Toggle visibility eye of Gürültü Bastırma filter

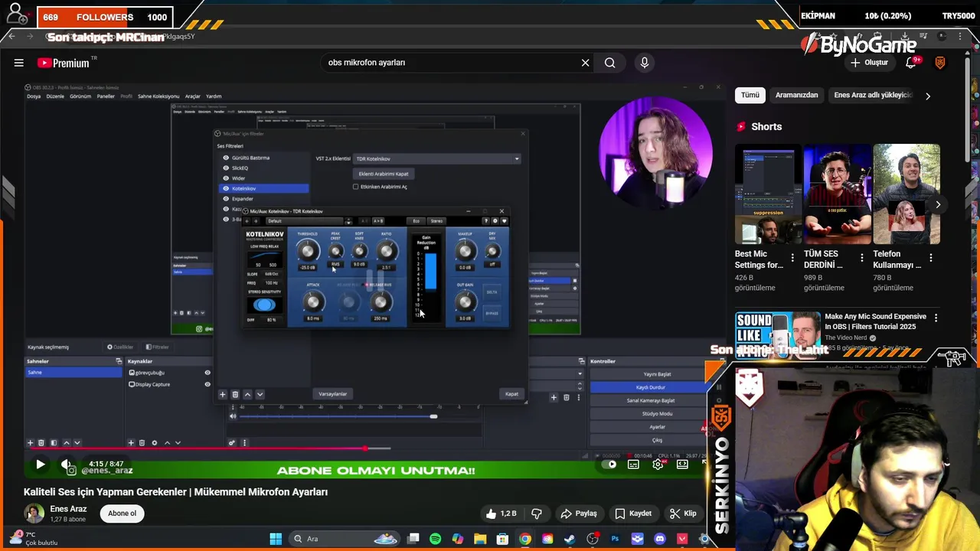[226, 158]
